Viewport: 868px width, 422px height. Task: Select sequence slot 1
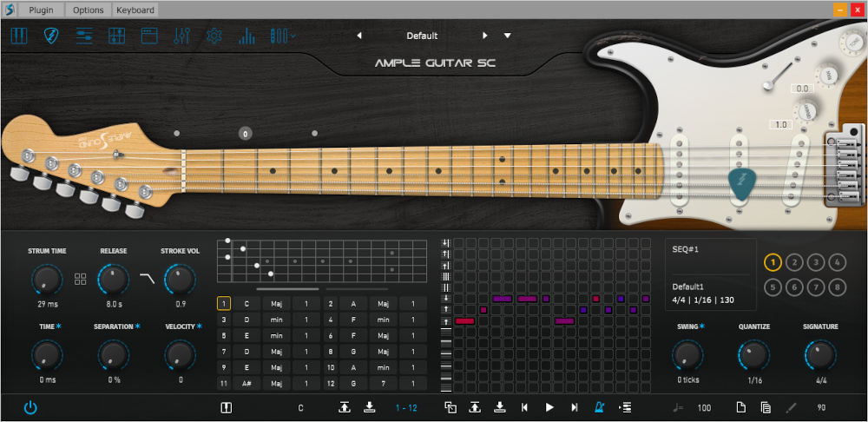(x=773, y=262)
